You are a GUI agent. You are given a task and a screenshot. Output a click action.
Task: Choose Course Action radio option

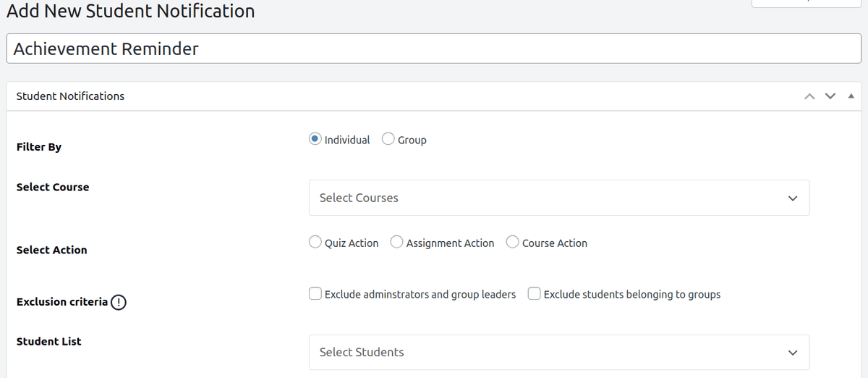tap(513, 243)
